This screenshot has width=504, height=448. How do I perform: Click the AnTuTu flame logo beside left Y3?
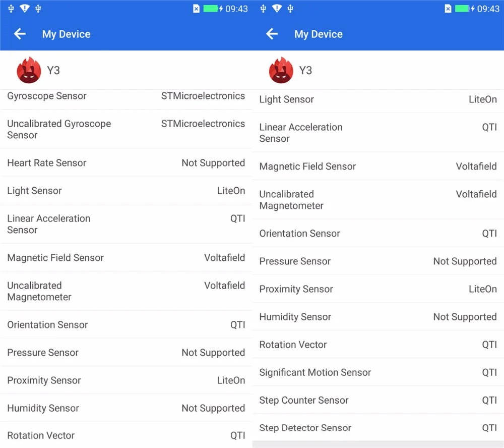[29, 70]
